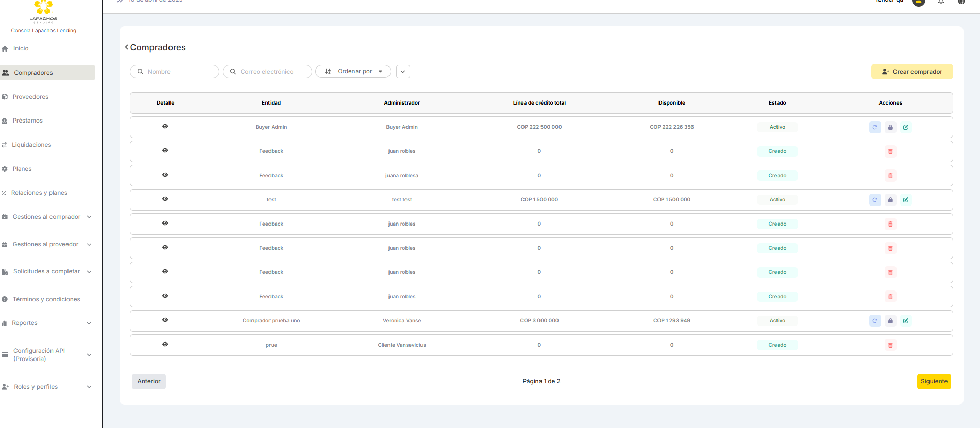Delete the juana roblesa buyer row

click(x=890, y=176)
